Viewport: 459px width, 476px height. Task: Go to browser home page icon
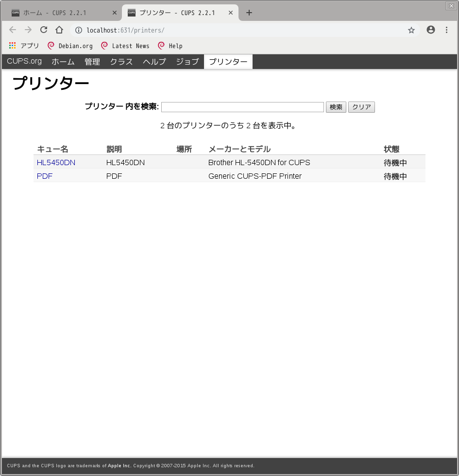pyautogui.click(x=59, y=30)
